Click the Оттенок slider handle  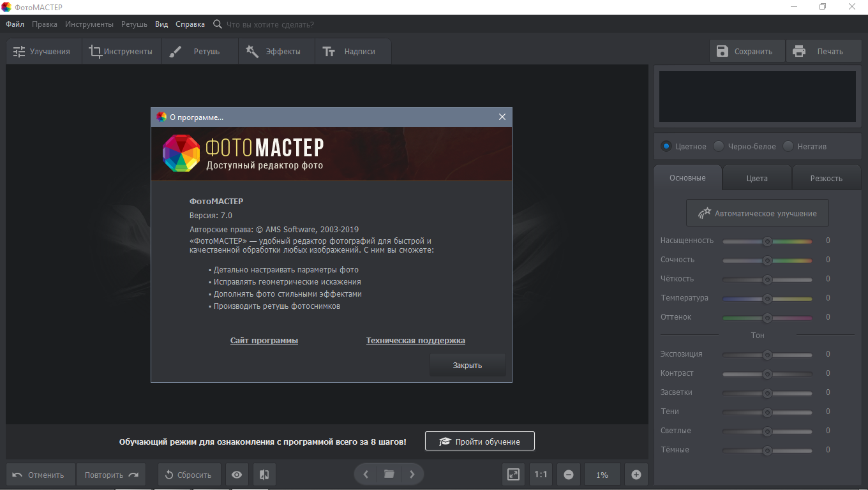(x=767, y=318)
